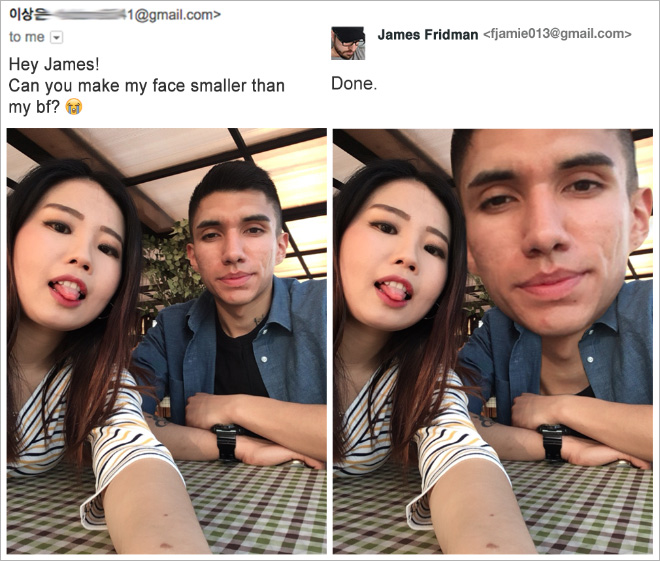Click the sender name James Fridman

[x=428, y=35]
